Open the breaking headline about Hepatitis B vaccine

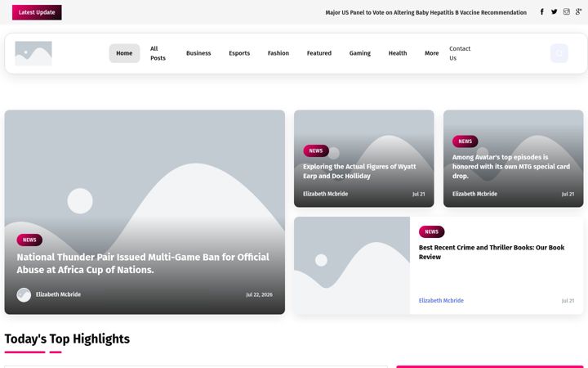[426, 12]
